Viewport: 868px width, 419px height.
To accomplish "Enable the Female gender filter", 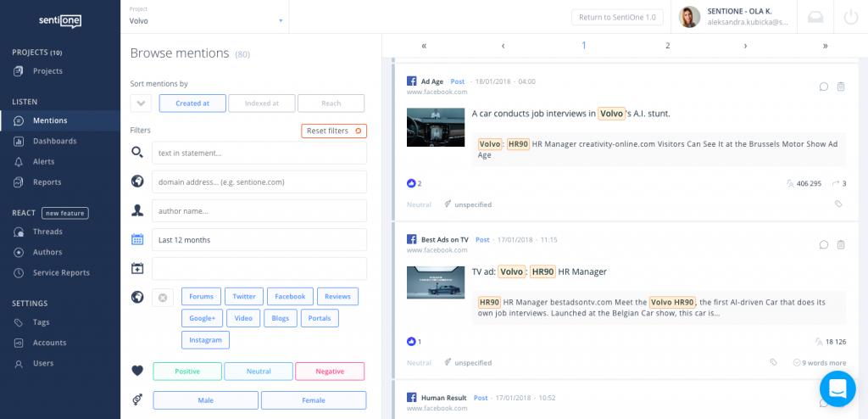I will coord(314,400).
